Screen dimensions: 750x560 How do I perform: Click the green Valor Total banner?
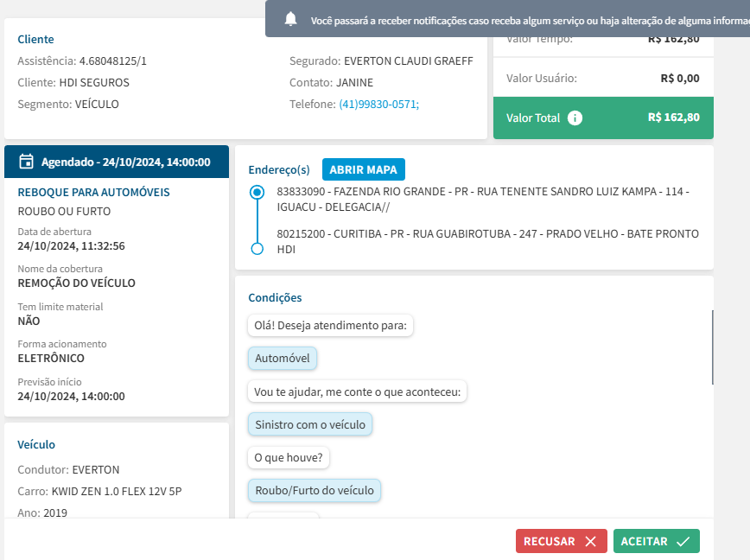click(x=603, y=118)
